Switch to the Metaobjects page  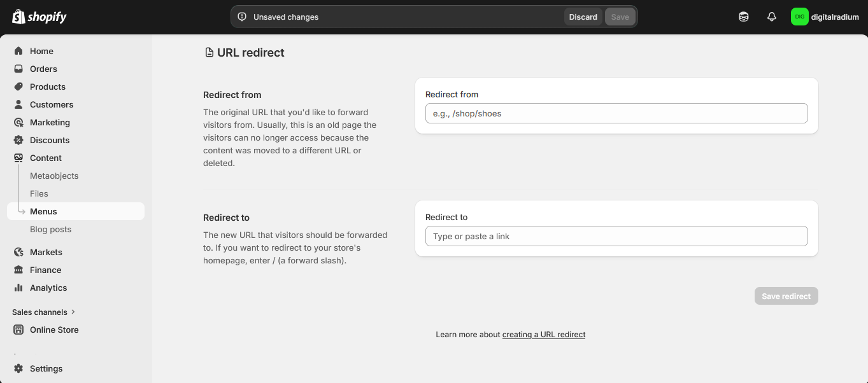(x=54, y=176)
